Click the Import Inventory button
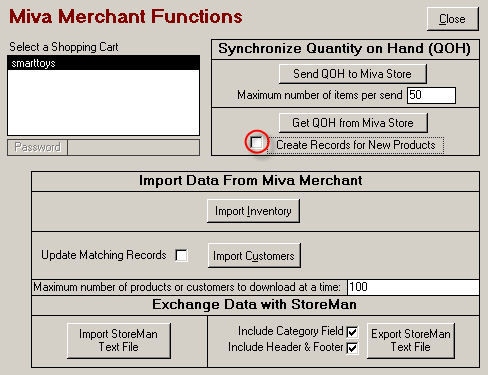The image size is (488, 375). click(x=253, y=211)
